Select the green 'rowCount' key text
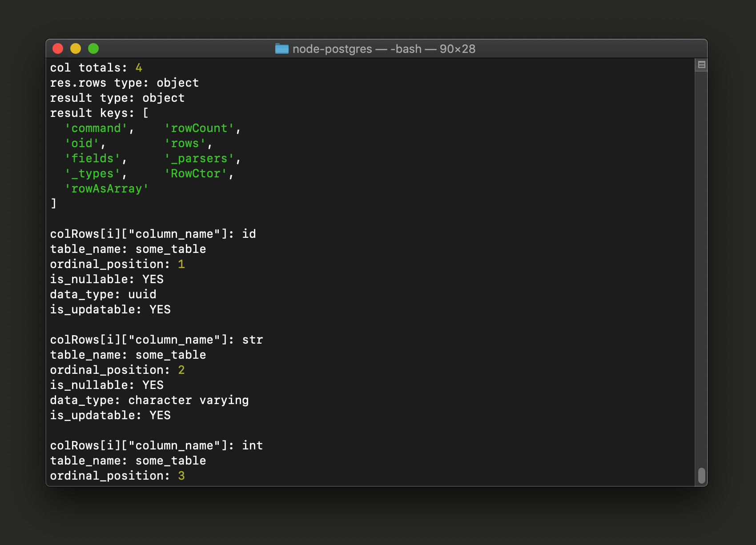 199,128
